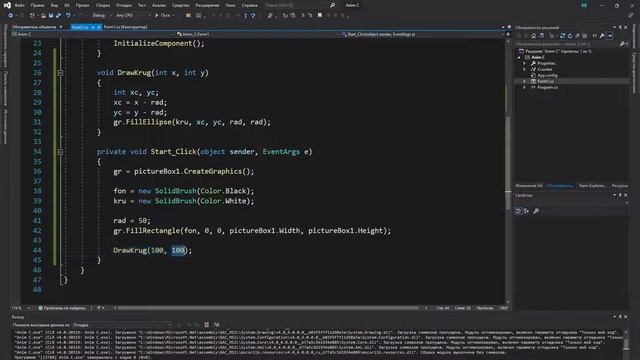
Task: Click line number 34 in the gutter
Action: click(37, 152)
